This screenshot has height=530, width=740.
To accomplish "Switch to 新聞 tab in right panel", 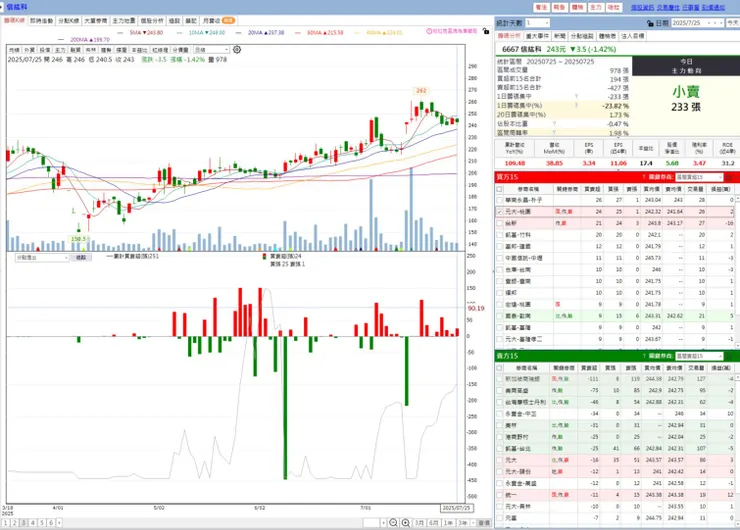I will click(560, 36).
